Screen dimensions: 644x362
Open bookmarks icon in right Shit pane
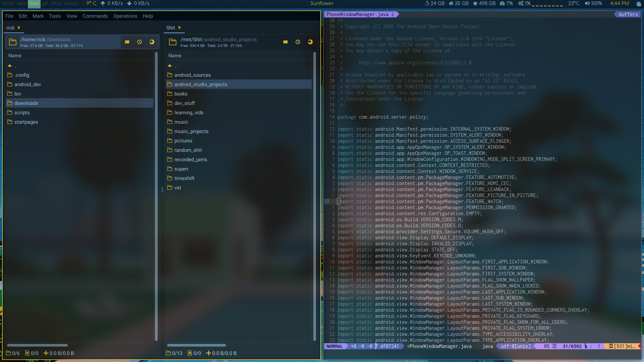click(x=285, y=42)
